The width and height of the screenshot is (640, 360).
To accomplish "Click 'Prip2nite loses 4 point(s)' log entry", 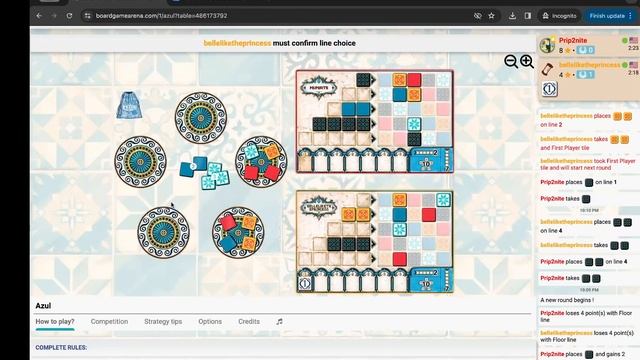I will coord(586,316).
